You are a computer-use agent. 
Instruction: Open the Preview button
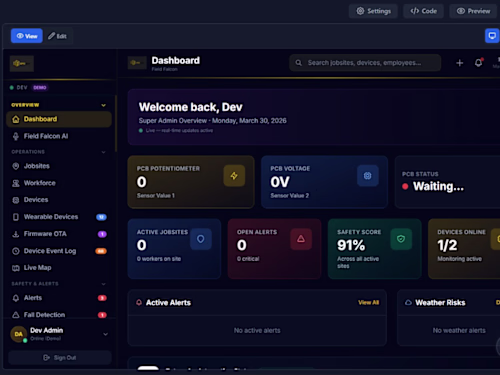click(473, 11)
